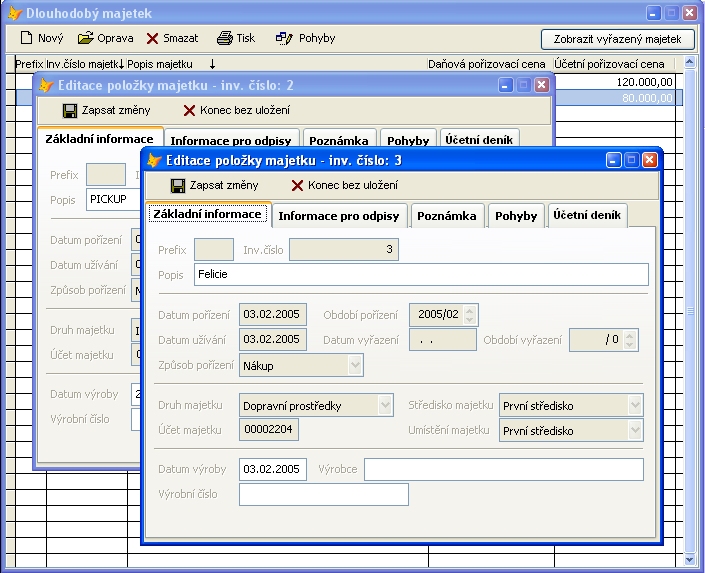Expand the Způsob pořízení Nákup dropdown
705x573 pixels.
[355, 365]
